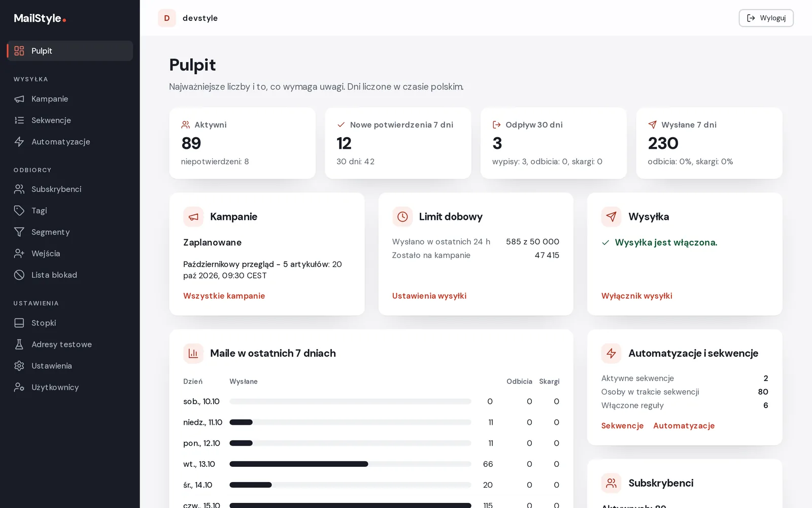The image size is (812, 508).
Task: Click the Adresy testowe flask icon
Action: [x=19, y=344]
